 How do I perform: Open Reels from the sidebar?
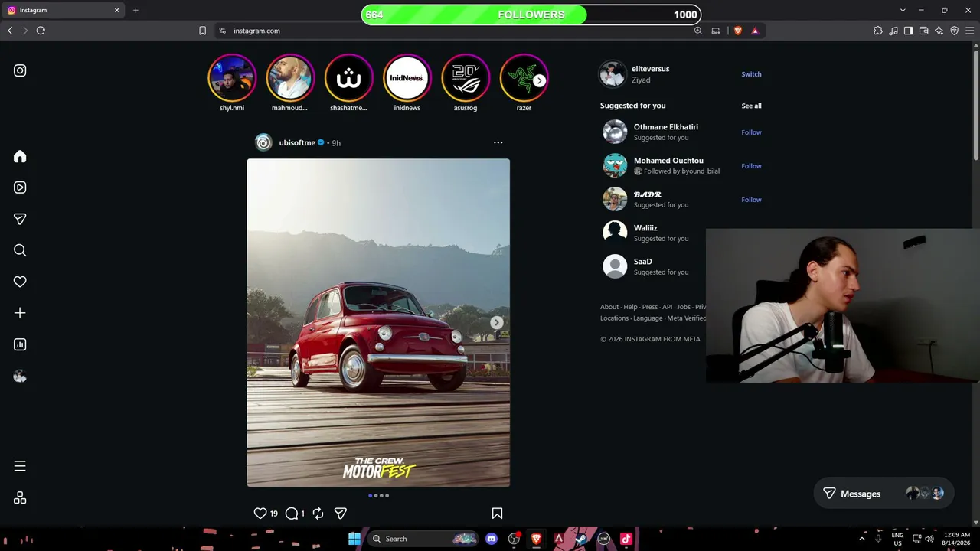click(x=20, y=187)
